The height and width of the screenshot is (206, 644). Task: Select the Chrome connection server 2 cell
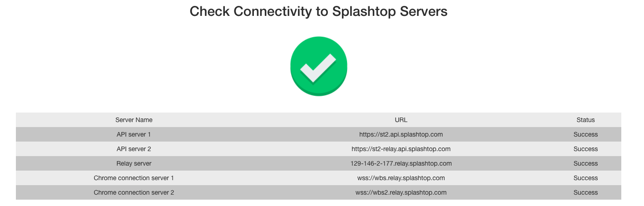[134, 192]
